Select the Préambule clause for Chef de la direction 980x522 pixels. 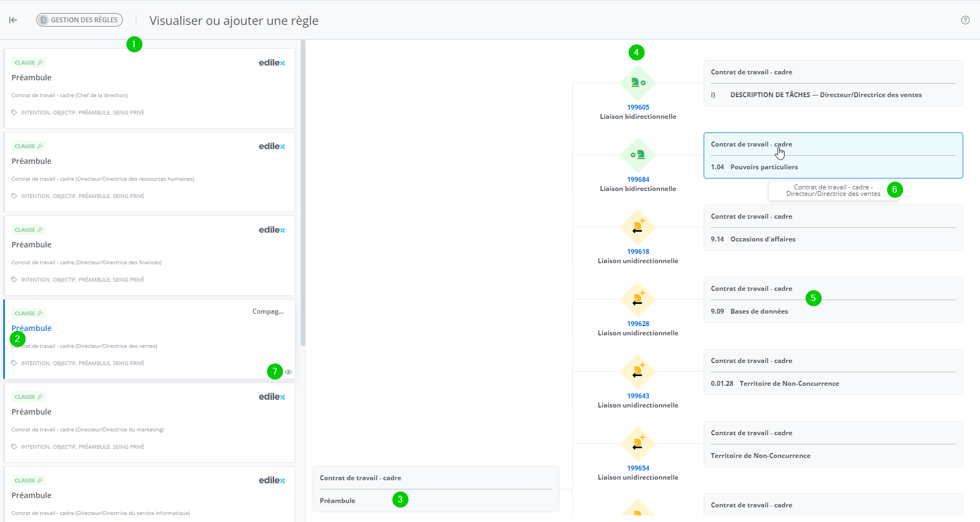pyautogui.click(x=149, y=88)
